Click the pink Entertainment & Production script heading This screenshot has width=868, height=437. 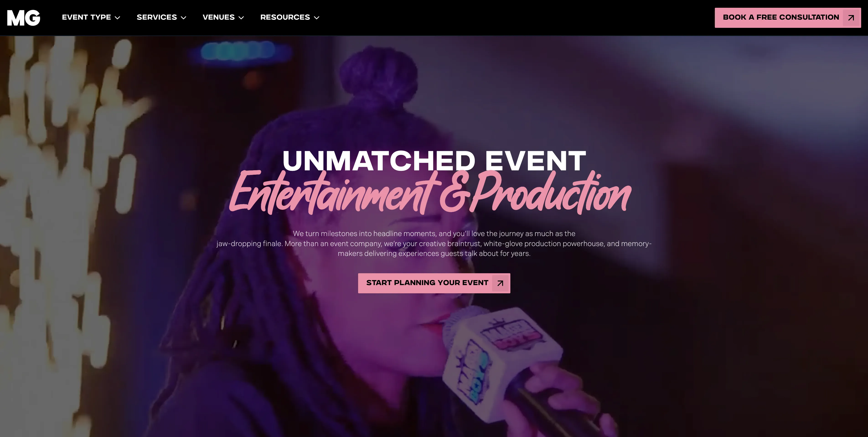(430, 192)
